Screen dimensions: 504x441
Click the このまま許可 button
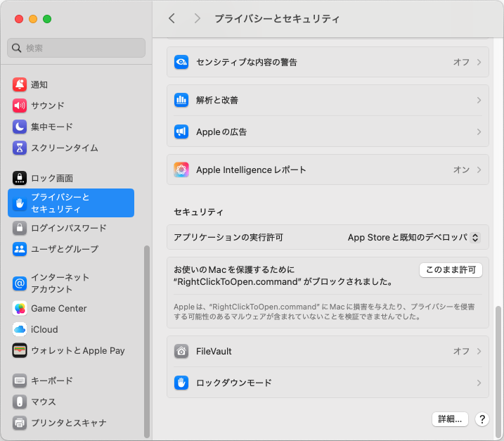click(x=451, y=270)
